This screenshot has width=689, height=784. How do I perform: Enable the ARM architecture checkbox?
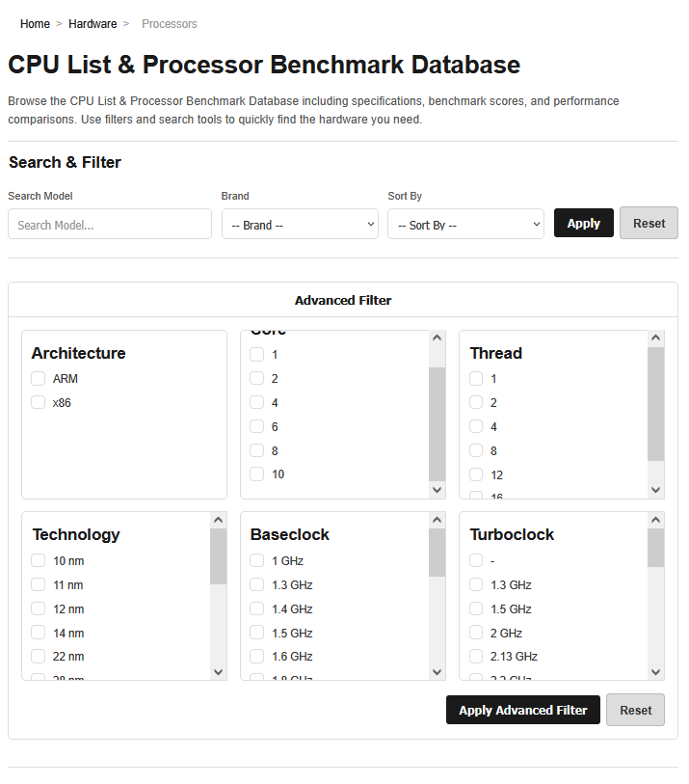pos(39,378)
